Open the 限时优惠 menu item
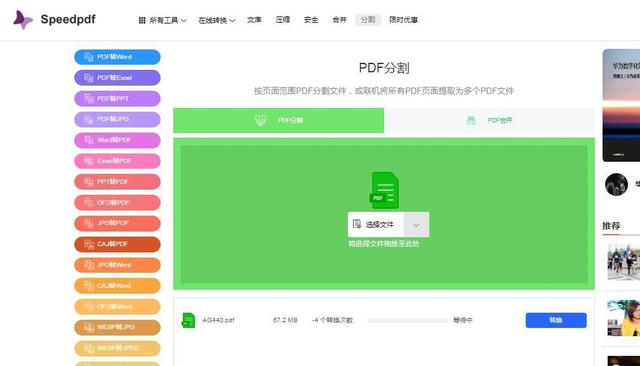The width and height of the screenshot is (640, 366). coord(403,20)
